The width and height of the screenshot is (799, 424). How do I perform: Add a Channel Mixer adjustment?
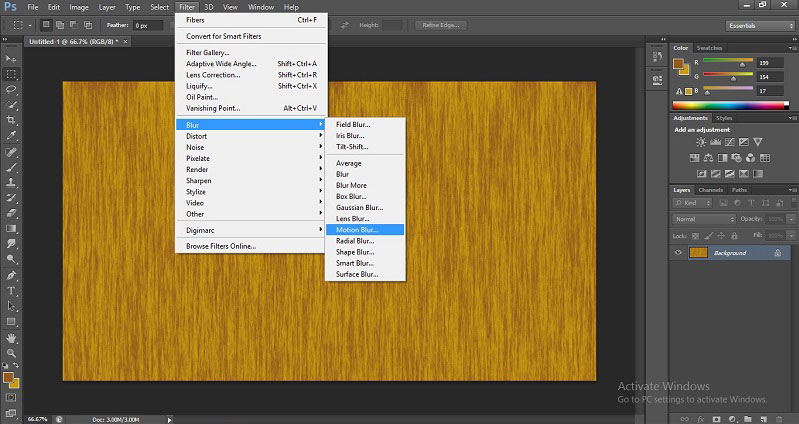[x=751, y=158]
